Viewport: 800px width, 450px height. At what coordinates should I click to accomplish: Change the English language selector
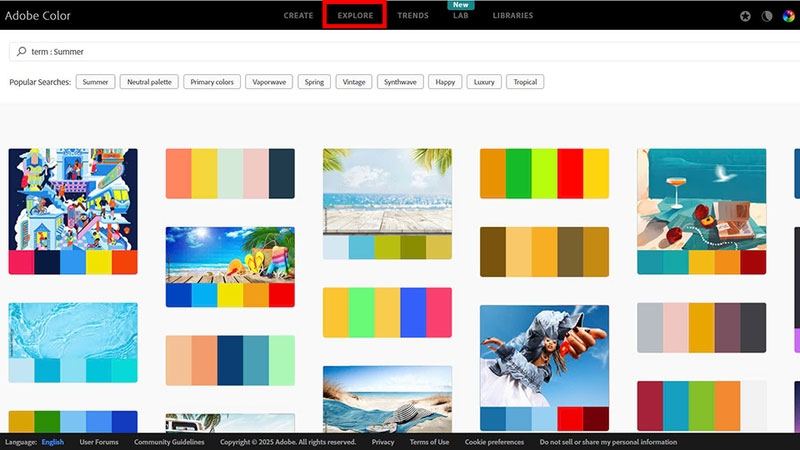click(x=51, y=442)
